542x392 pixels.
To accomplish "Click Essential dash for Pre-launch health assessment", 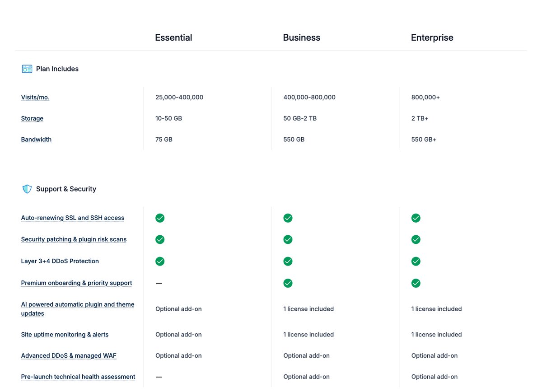I will pyautogui.click(x=159, y=377).
